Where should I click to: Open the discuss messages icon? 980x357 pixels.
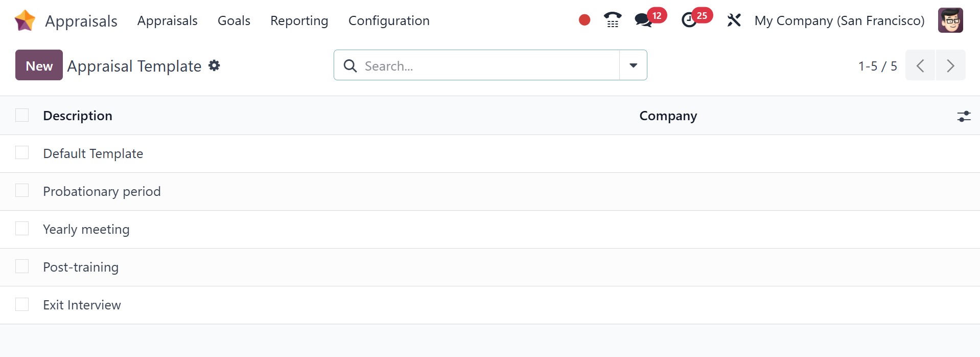(x=643, y=20)
